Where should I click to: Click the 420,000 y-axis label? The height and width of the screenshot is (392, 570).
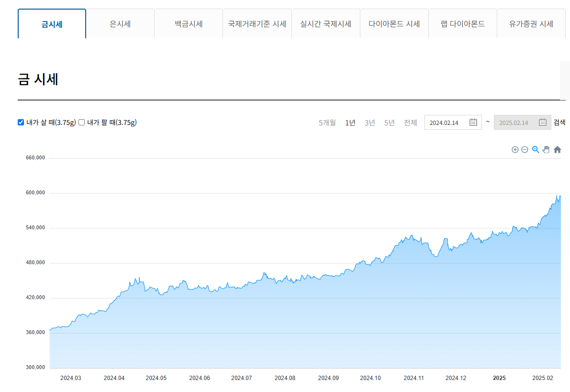coord(35,297)
